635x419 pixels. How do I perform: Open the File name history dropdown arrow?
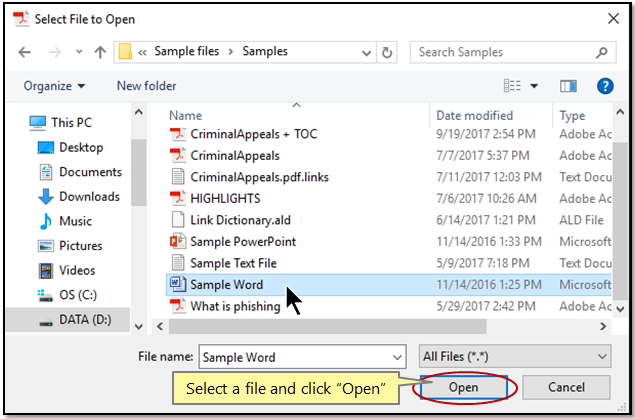pyautogui.click(x=397, y=356)
